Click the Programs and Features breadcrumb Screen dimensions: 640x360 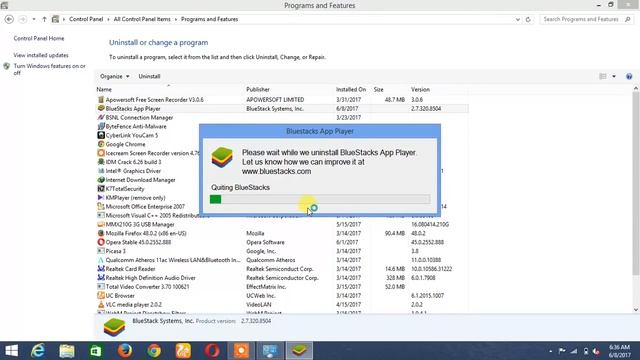209,19
